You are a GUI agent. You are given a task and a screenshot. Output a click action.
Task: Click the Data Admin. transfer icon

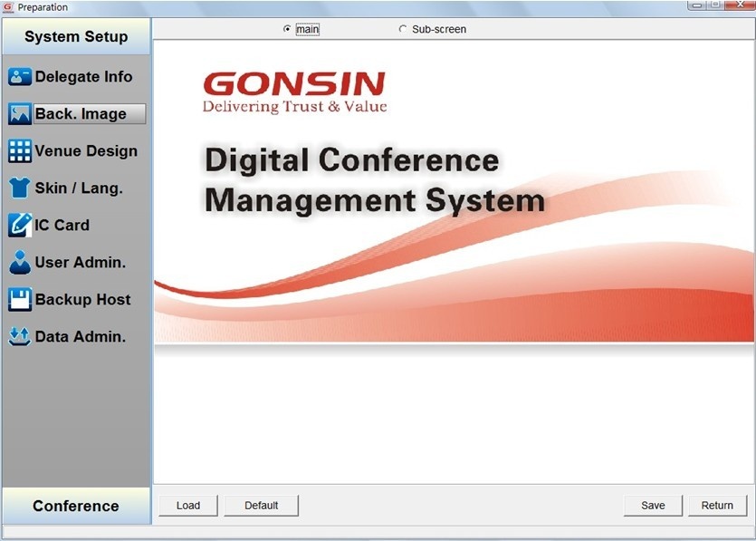pyautogui.click(x=20, y=336)
